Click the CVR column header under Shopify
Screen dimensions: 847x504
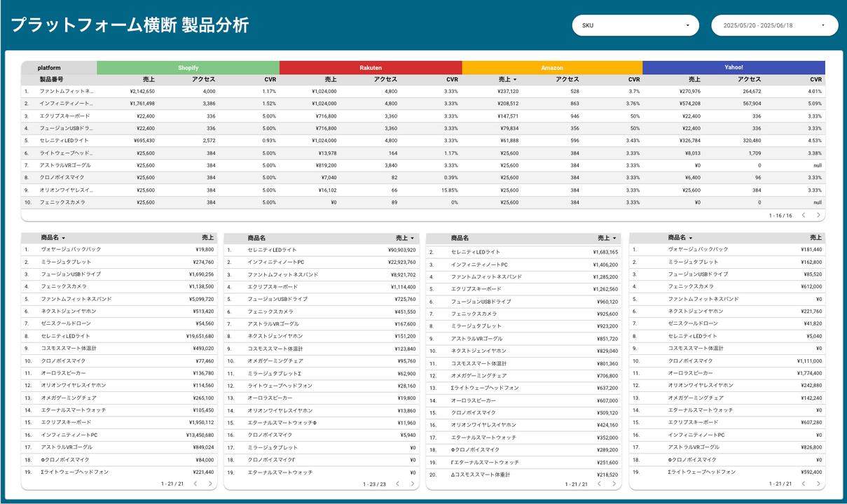click(x=270, y=79)
